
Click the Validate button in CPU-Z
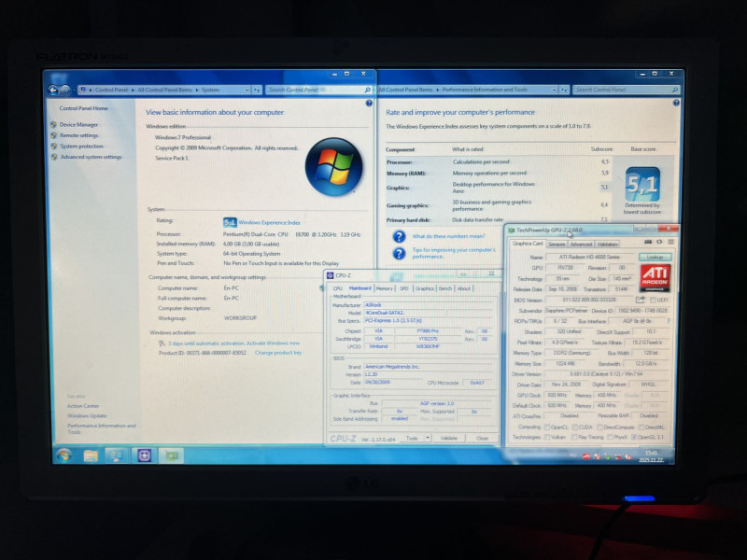click(448, 438)
